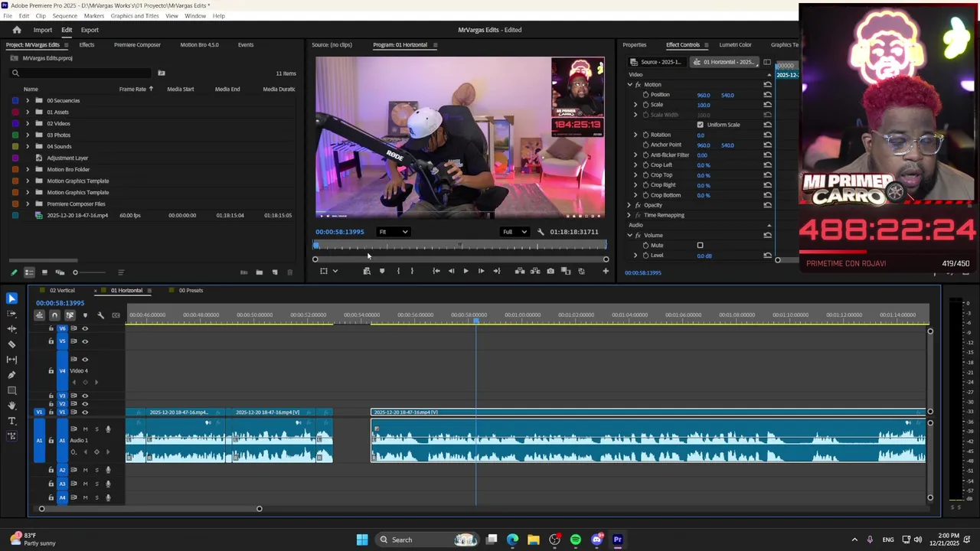This screenshot has height=551, width=980.
Task: Open timeline display settings wrench
Action: (100, 315)
